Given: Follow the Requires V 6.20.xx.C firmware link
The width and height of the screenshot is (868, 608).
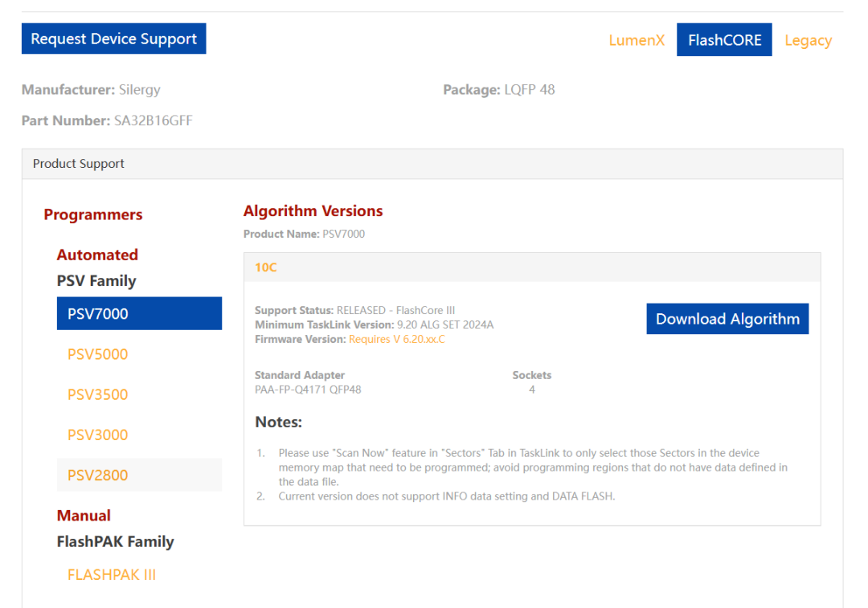Looking at the screenshot, I should pos(397,339).
